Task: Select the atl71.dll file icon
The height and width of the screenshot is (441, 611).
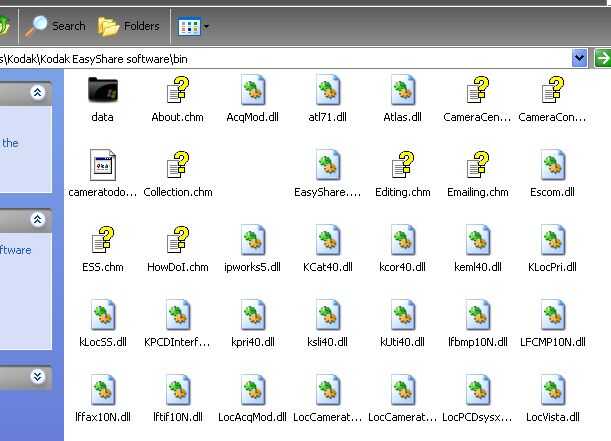Action: (328, 90)
